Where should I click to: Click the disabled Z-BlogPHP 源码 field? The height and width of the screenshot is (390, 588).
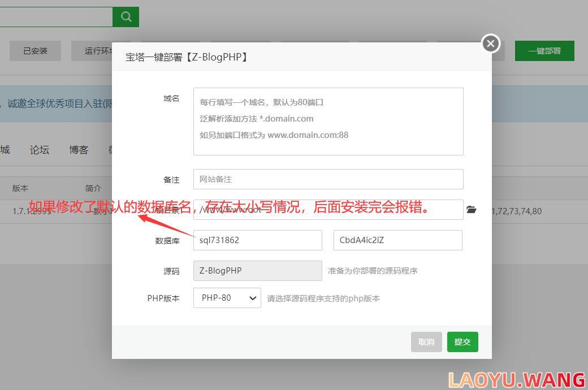coord(257,270)
